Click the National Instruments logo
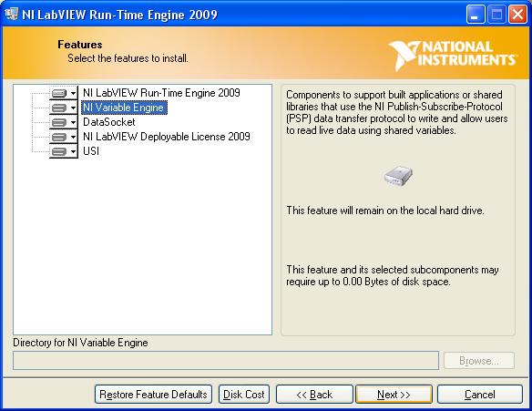The width and height of the screenshot is (532, 411). coord(453,55)
